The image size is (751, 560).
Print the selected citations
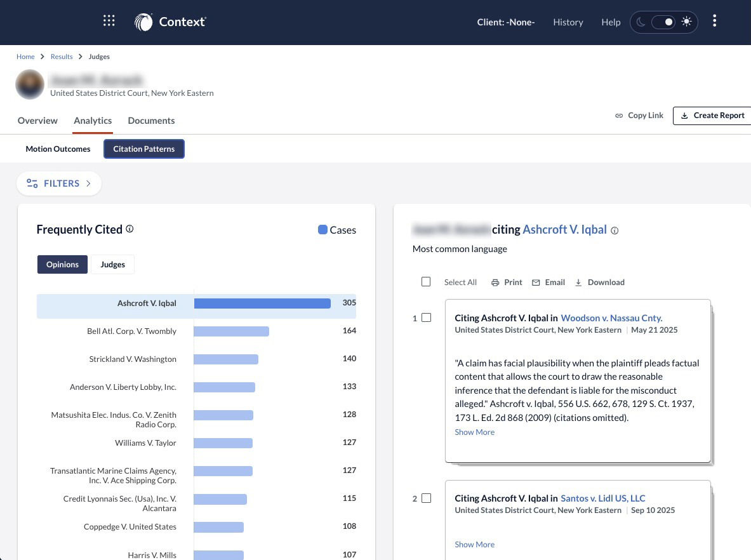pyautogui.click(x=507, y=283)
